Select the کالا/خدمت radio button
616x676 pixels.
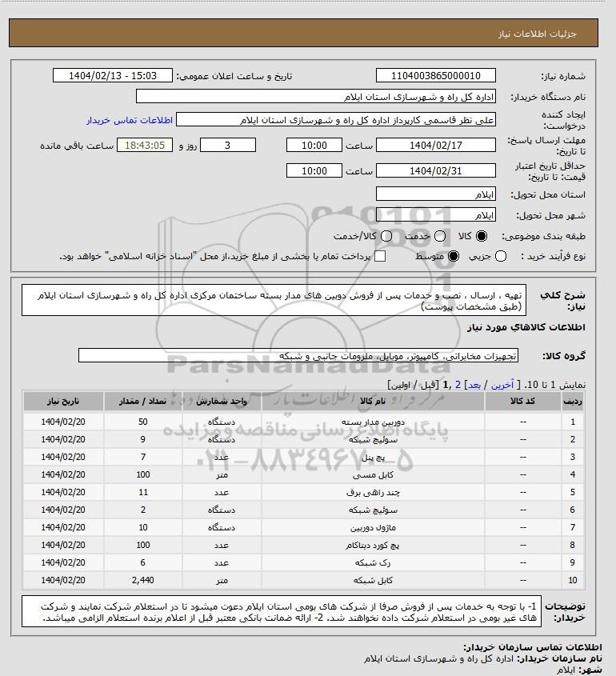tap(386, 236)
